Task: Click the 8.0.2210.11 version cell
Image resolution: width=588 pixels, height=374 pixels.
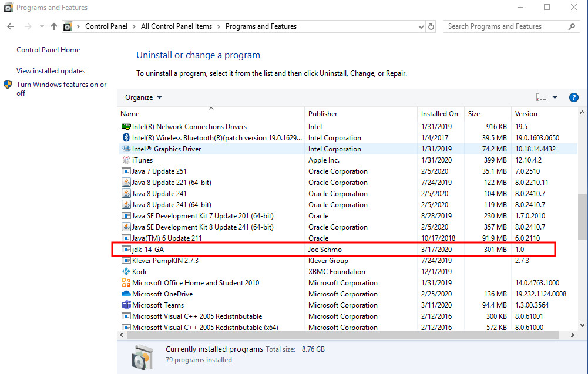Action: coord(532,183)
